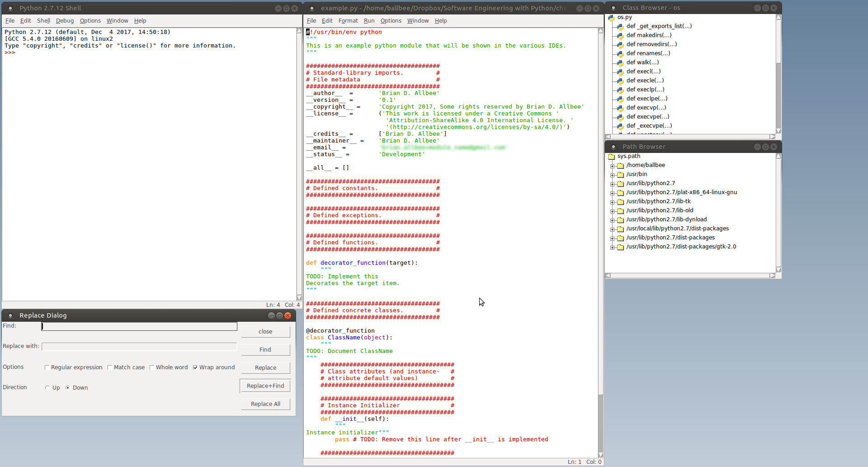Click the os.py module icon
The width and height of the screenshot is (868, 467).
pyautogui.click(x=611, y=18)
